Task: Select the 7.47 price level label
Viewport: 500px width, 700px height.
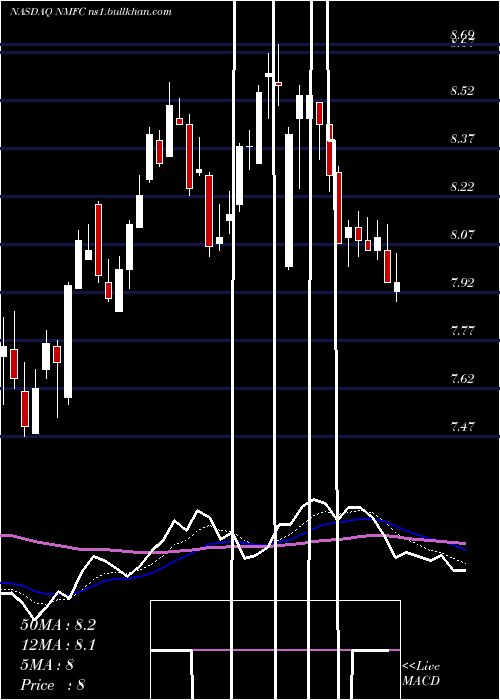Action: 462,426
